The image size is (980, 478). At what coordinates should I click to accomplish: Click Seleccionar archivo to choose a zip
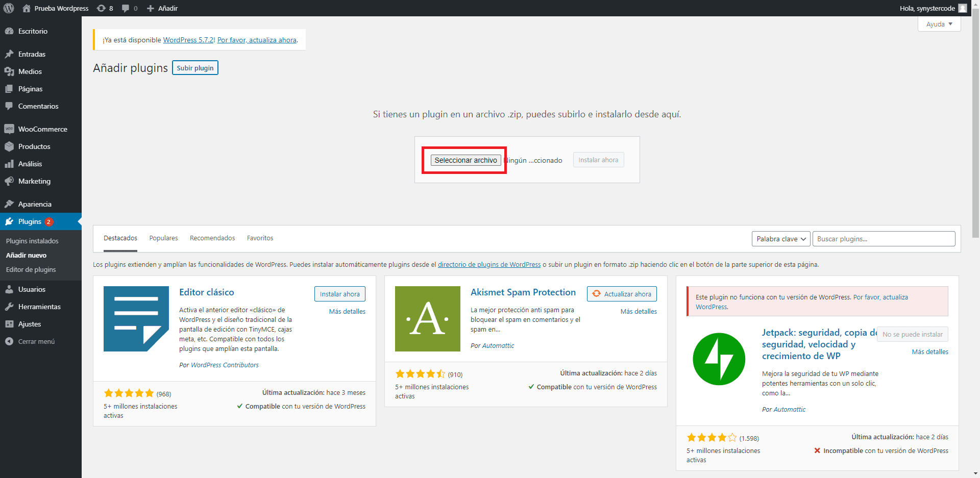(465, 160)
